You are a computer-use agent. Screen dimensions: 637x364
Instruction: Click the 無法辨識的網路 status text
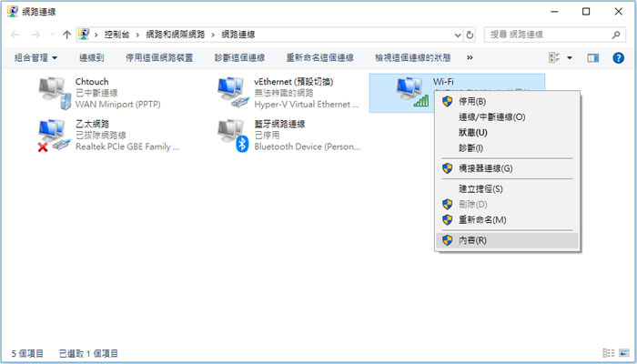[x=284, y=93]
